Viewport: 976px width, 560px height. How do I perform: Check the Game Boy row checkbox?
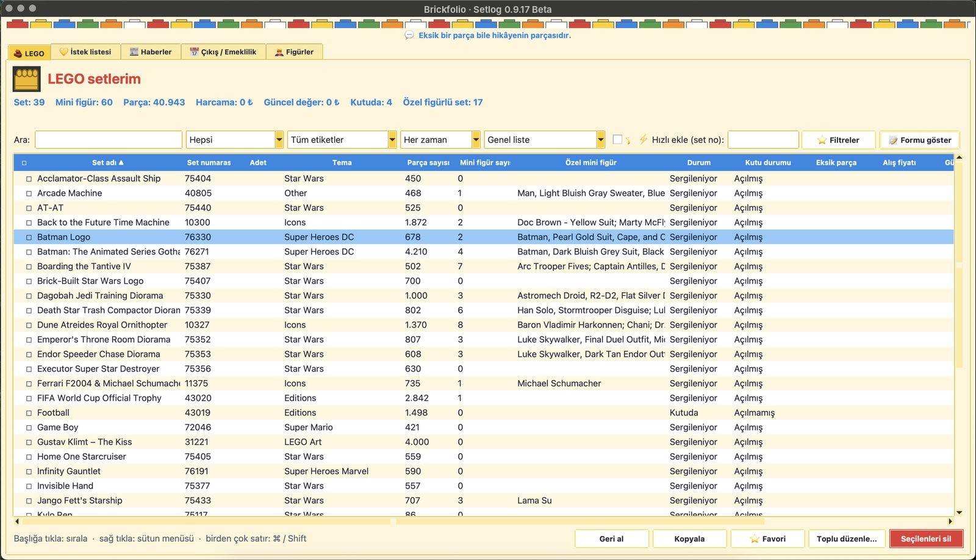coord(29,428)
